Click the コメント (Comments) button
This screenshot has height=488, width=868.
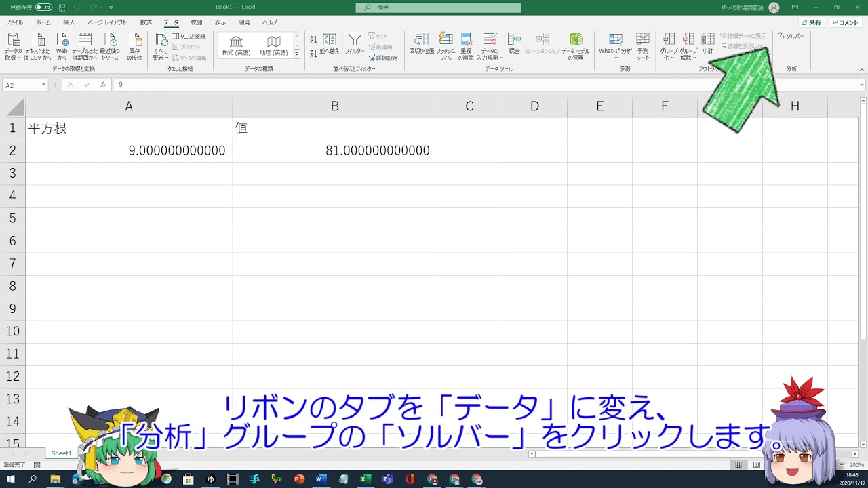point(846,22)
